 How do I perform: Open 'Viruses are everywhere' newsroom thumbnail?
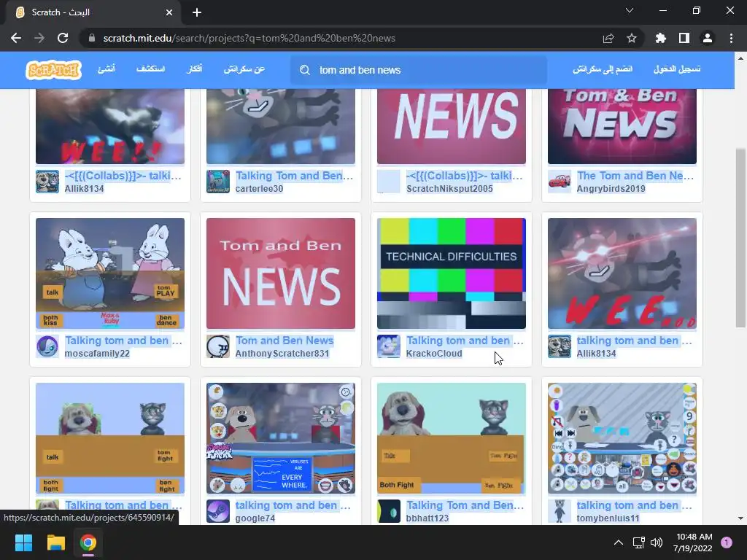(x=281, y=438)
